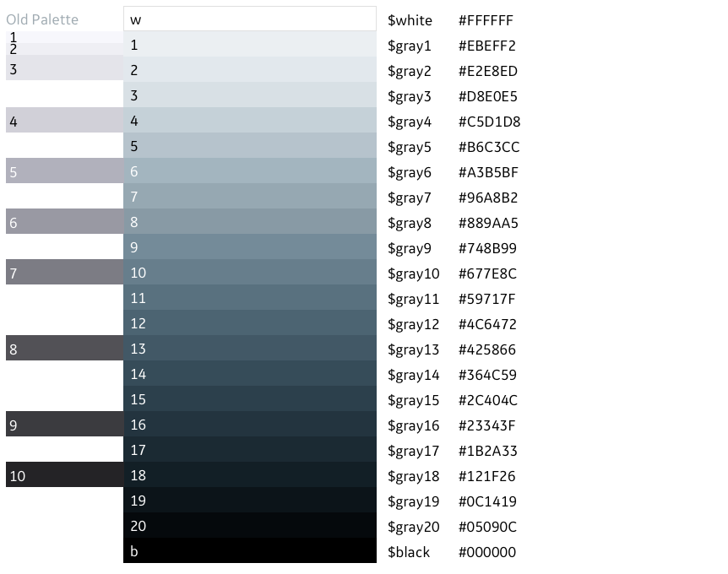The width and height of the screenshot is (728, 574).
Task: Select the black swatch labeled b
Action: [250, 550]
